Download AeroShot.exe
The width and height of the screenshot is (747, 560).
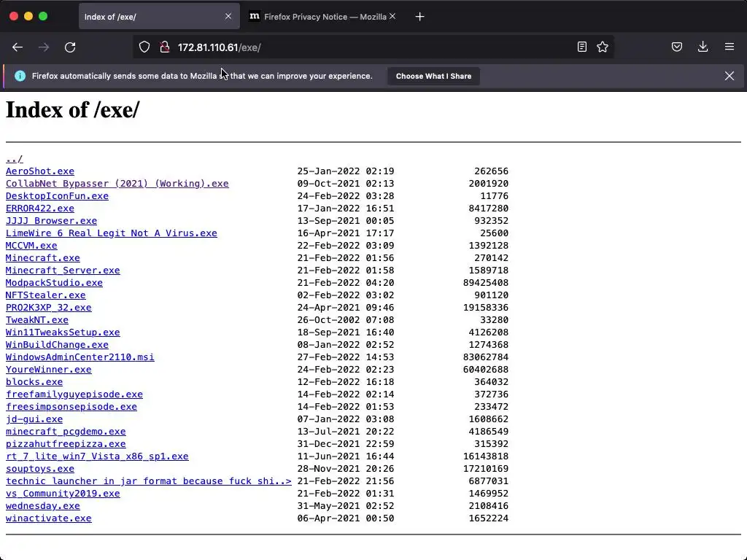(x=40, y=171)
